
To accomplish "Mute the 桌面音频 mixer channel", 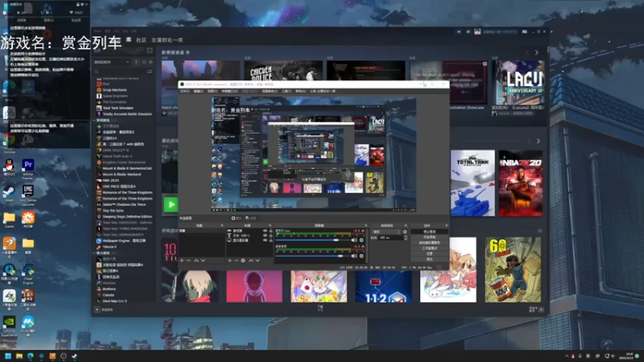I will coord(354,256).
